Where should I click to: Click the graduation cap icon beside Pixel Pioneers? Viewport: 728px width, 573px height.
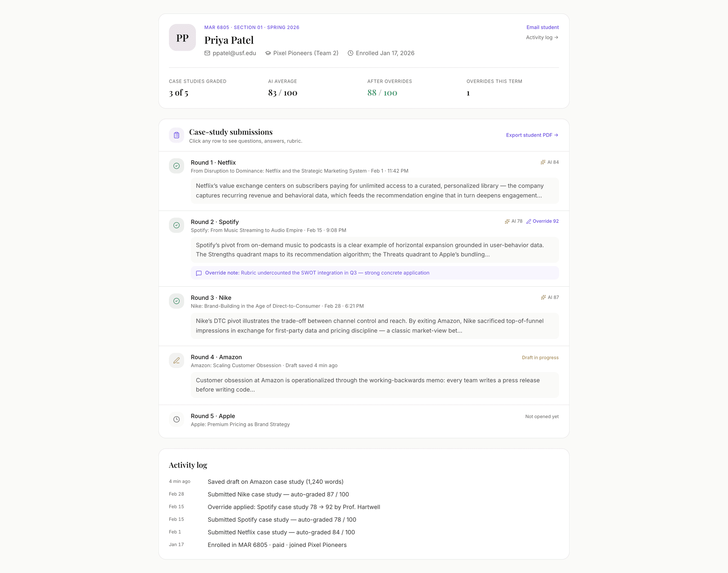268,53
